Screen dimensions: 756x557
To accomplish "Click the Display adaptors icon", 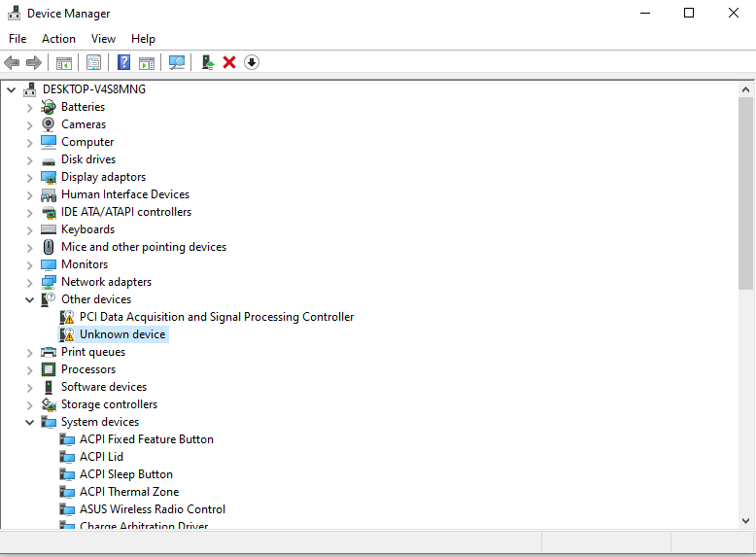I will coord(49,178).
